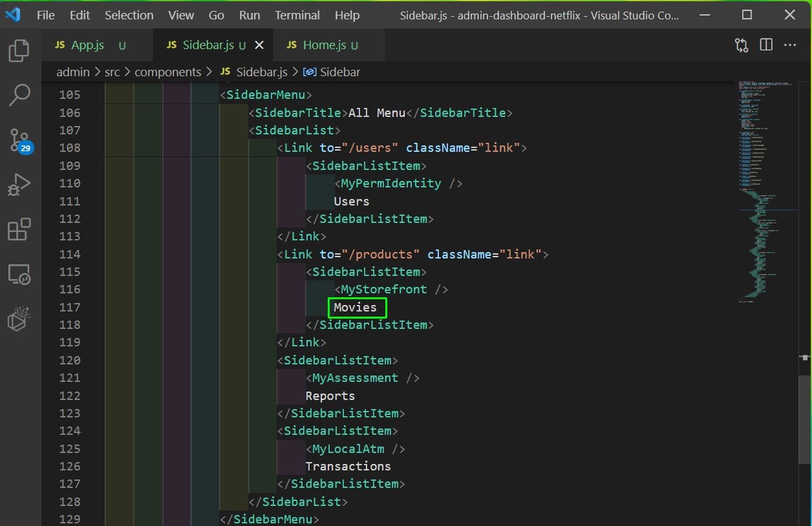
Task: Click the text Users on line 111
Action: (x=352, y=201)
